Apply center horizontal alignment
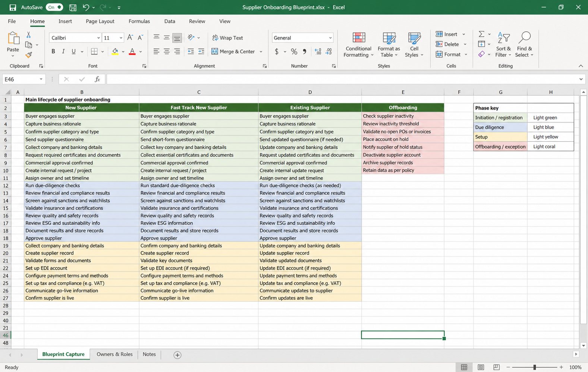 pyautogui.click(x=167, y=51)
